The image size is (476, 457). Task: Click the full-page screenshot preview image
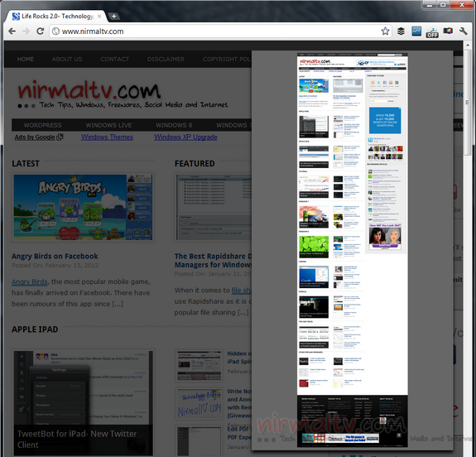(x=352, y=249)
